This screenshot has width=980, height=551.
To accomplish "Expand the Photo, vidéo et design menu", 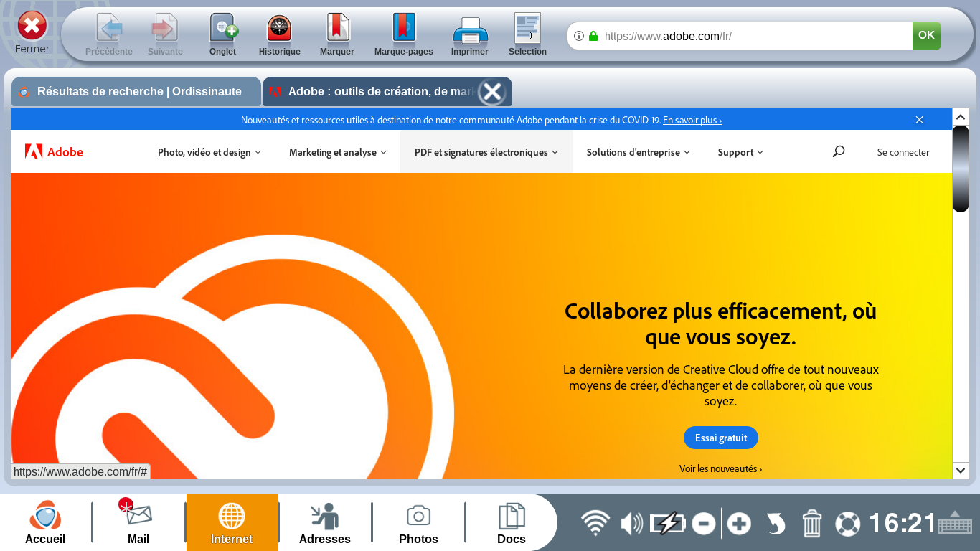I will [209, 152].
